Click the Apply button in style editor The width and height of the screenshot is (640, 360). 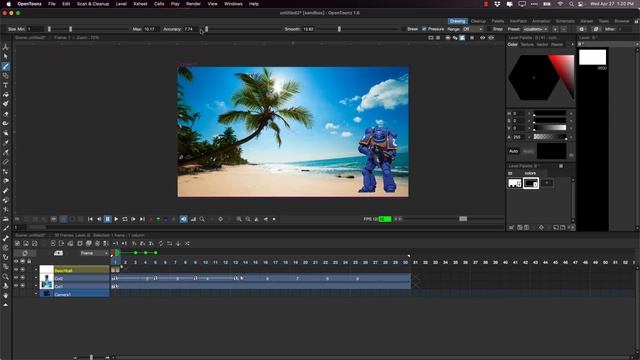pyautogui.click(x=528, y=151)
